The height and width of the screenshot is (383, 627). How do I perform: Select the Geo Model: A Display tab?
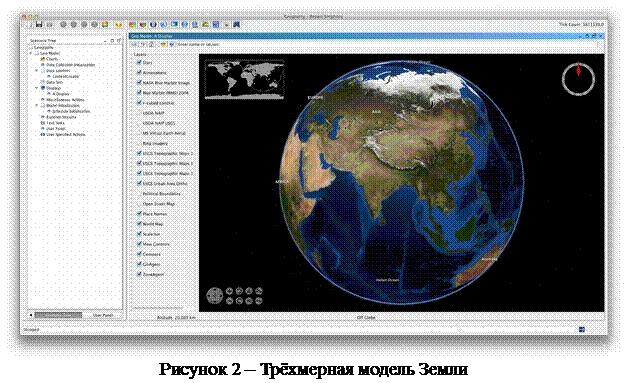tap(152, 36)
